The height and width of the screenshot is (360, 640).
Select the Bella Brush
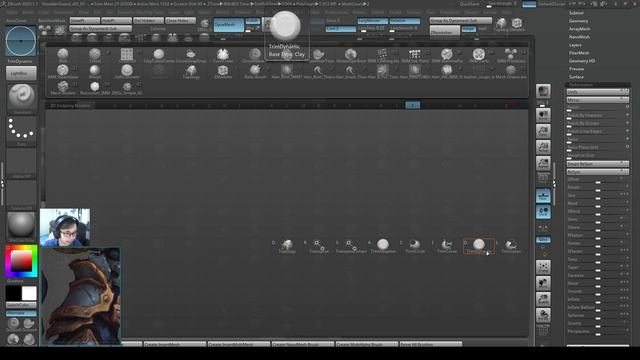tap(255, 71)
